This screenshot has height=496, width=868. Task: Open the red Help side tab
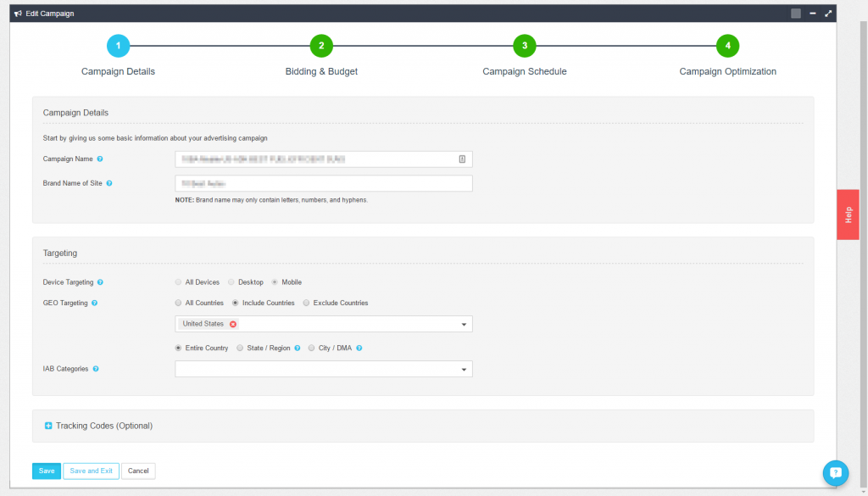tap(848, 215)
